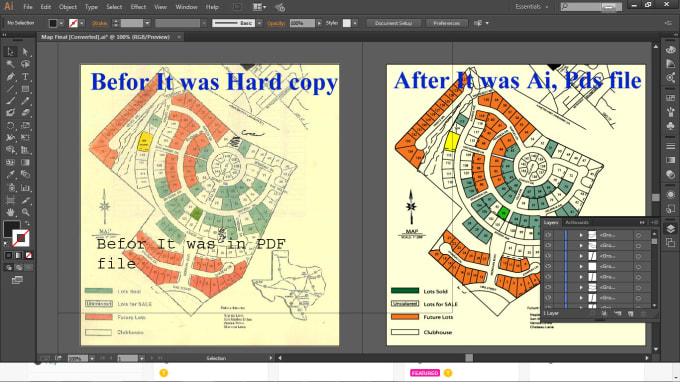Open the fill color dropdown arrow
This screenshot has height=382, width=680.
(x=61, y=23)
